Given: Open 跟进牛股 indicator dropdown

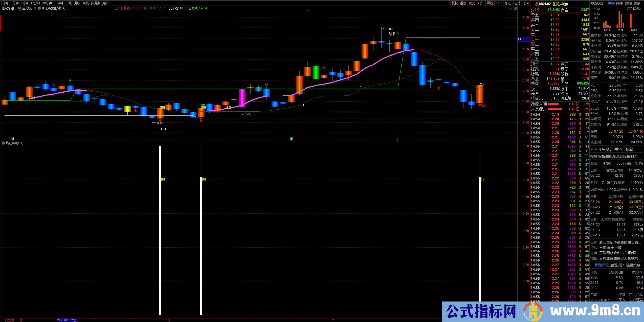Looking at the screenshot, I should tap(3, 143).
